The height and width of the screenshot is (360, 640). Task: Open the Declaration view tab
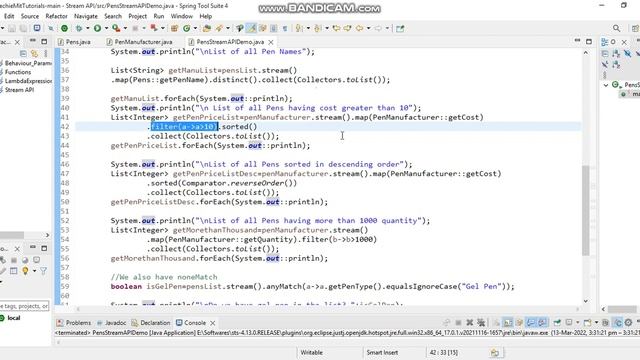tap(151, 322)
